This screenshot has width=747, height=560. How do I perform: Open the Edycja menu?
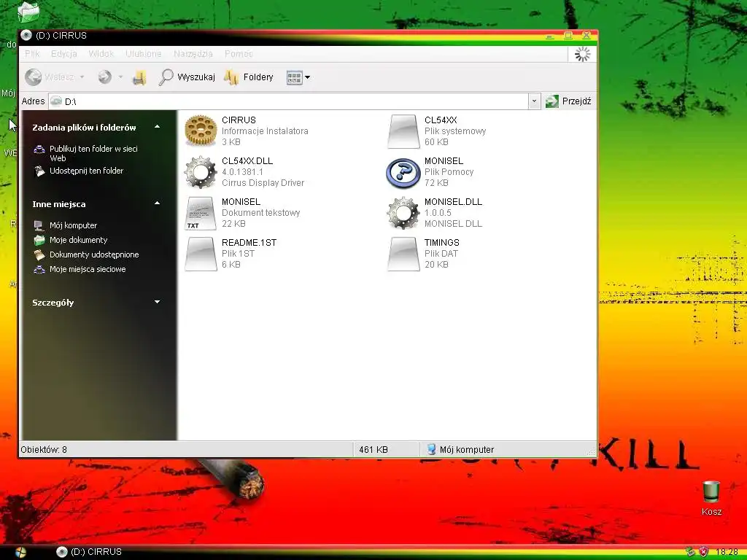(64, 54)
